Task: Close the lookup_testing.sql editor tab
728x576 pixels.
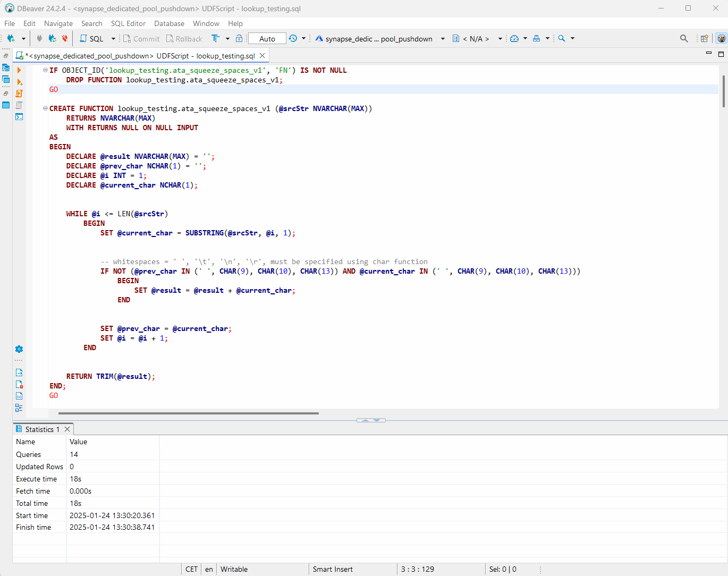Action: [x=262, y=56]
